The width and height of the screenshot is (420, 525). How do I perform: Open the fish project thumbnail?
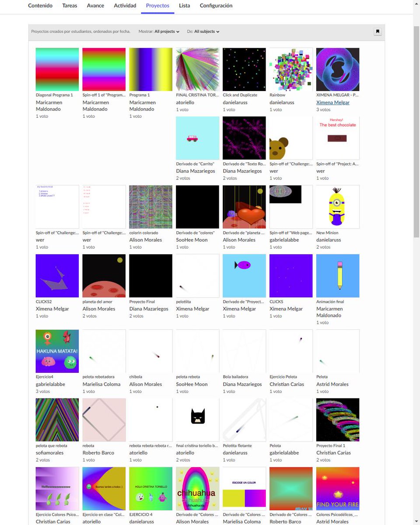click(245, 276)
